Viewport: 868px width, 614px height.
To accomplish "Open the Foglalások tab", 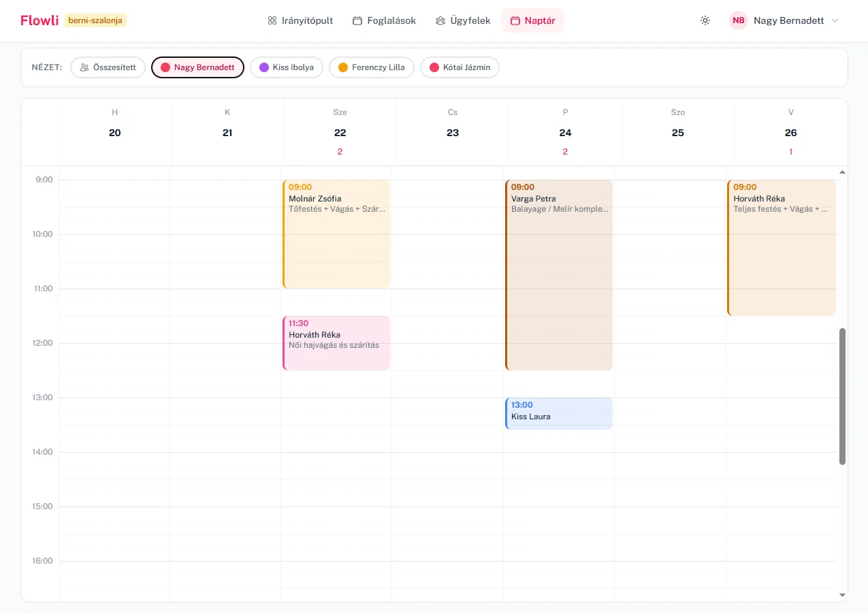I will tap(385, 20).
